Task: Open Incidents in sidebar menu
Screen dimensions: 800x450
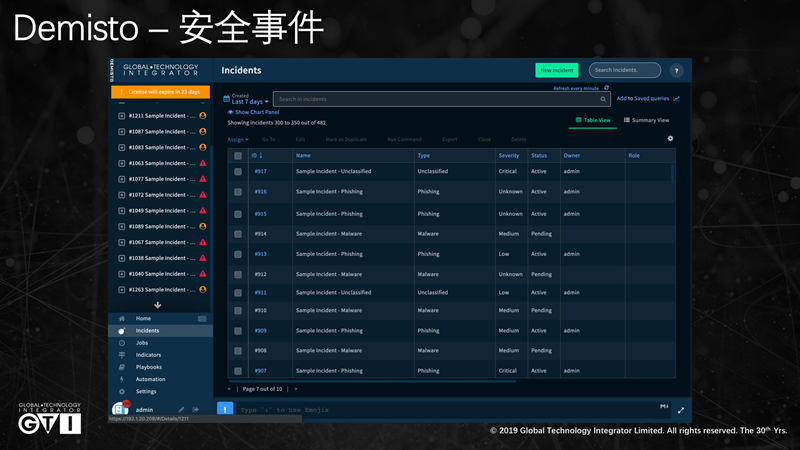Action: (x=161, y=331)
